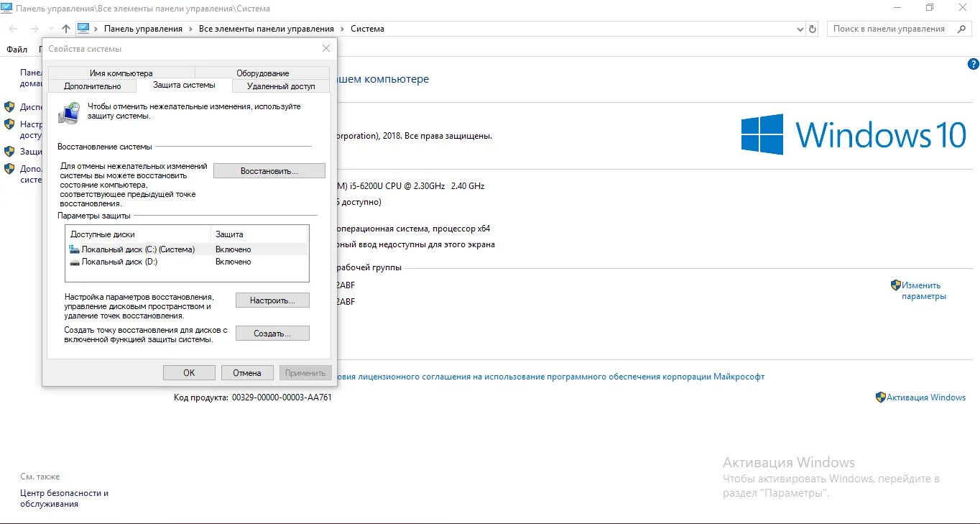The image size is (980, 524).
Task: Click the Создать... button
Action: tap(272, 334)
